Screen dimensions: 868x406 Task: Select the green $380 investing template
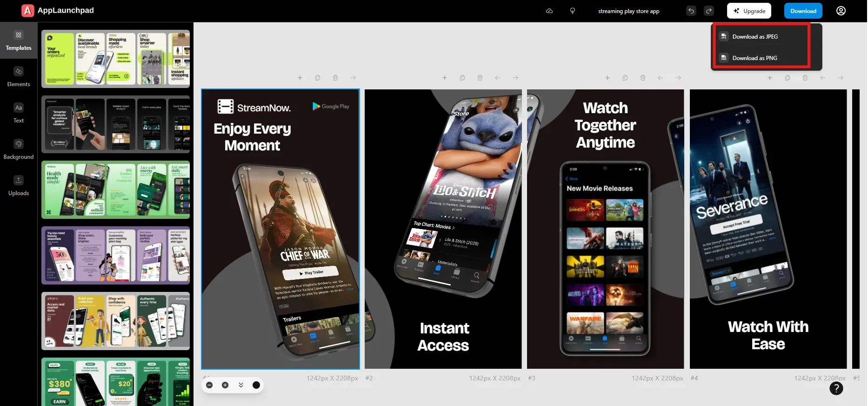click(x=116, y=382)
